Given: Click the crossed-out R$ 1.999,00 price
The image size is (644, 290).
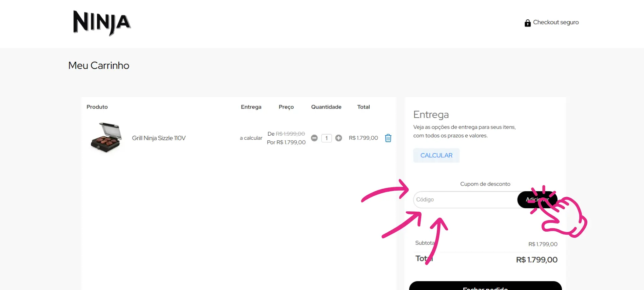Looking at the screenshot, I should [290, 134].
